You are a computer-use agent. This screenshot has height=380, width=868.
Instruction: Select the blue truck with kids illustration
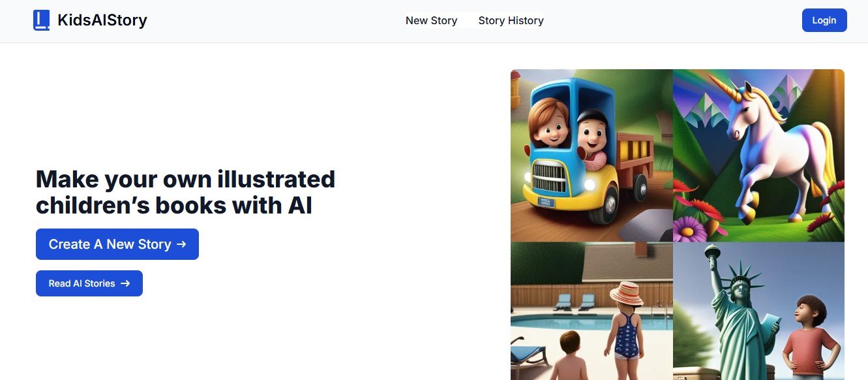[591, 155]
